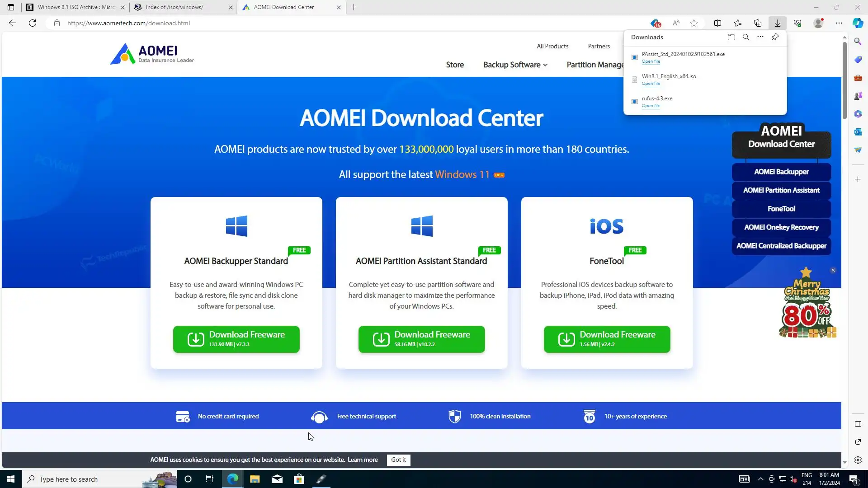Click Got it on cookie notice
This screenshot has height=488, width=868.
(x=398, y=460)
